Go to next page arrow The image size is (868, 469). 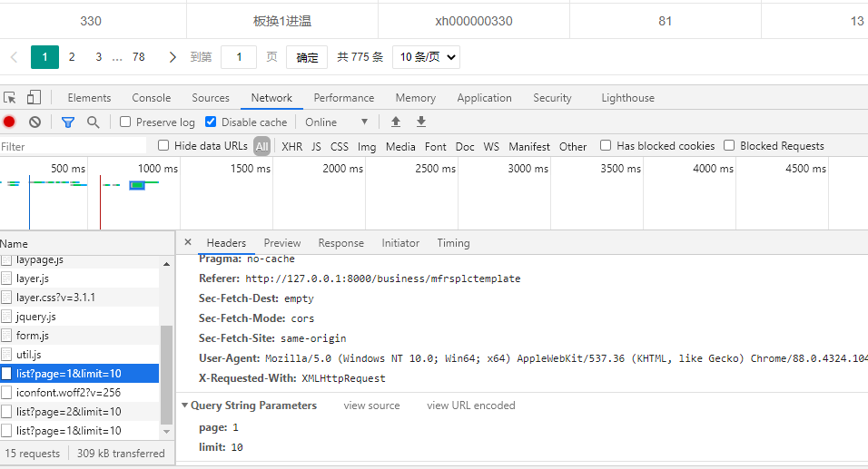pos(173,57)
